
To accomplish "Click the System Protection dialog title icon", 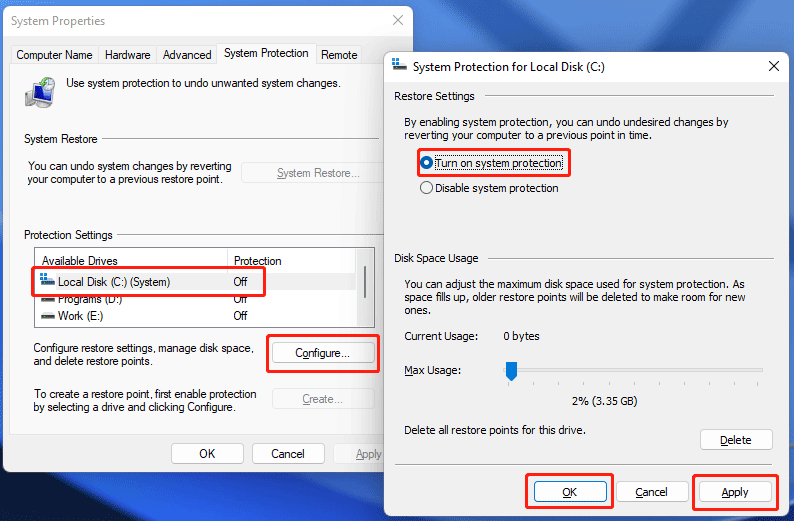I will [400, 66].
